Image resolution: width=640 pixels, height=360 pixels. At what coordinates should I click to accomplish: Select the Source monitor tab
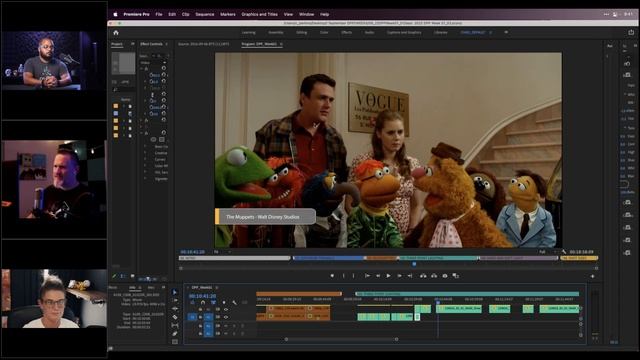204,44
